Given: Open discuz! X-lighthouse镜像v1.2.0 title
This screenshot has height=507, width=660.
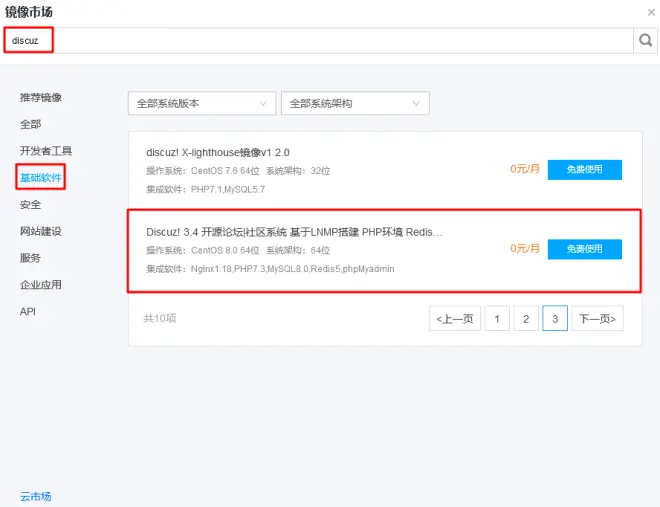Looking at the screenshot, I should 218,152.
